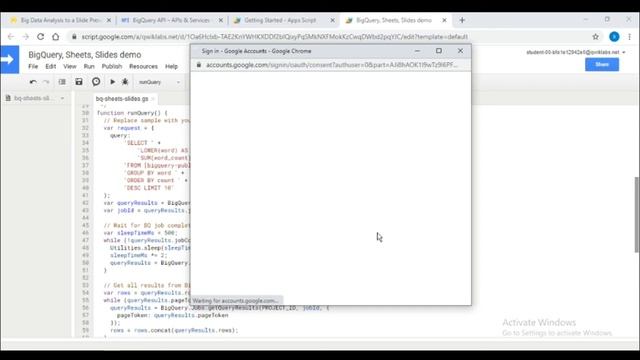Open the Help menu
This screenshot has height=360, width=640.
171,67
